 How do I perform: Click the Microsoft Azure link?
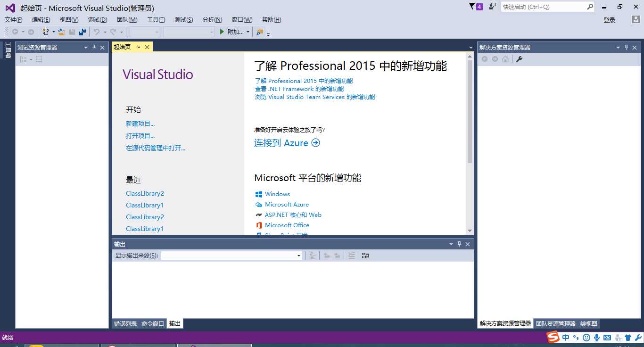click(287, 205)
